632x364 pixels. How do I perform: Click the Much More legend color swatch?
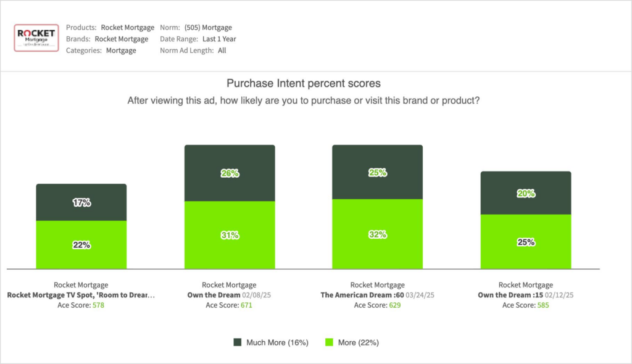[x=238, y=342]
